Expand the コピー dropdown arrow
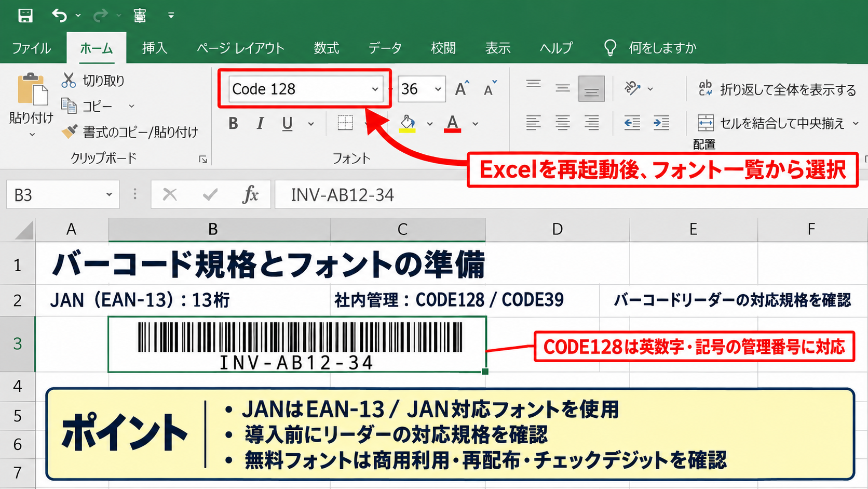The height and width of the screenshot is (489, 868). (x=131, y=106)
